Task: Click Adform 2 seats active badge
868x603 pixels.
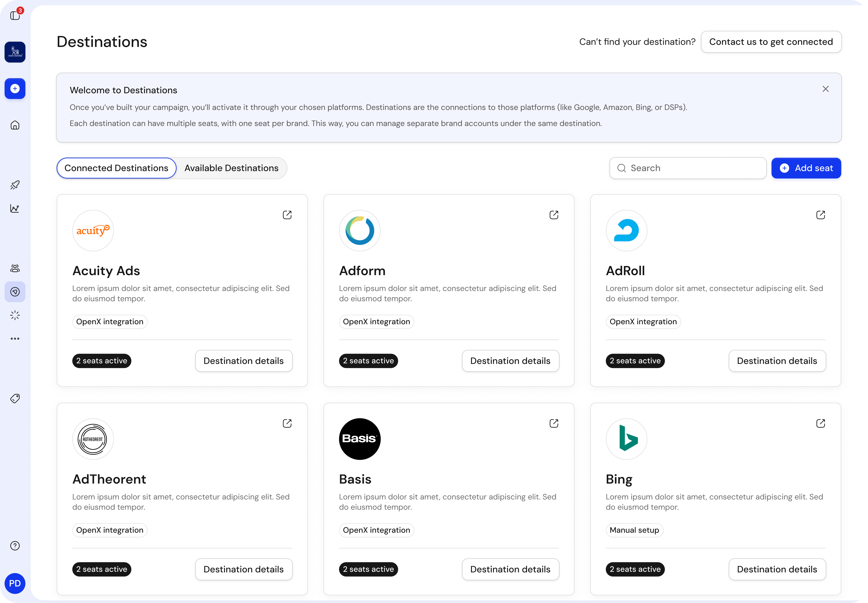Action: click(368, 361)
